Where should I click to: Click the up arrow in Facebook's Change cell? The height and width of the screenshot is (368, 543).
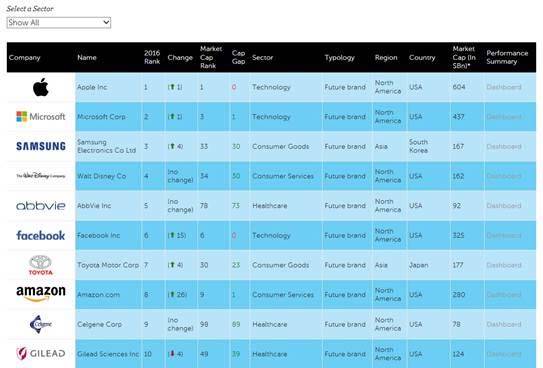(x=172, y=235)
